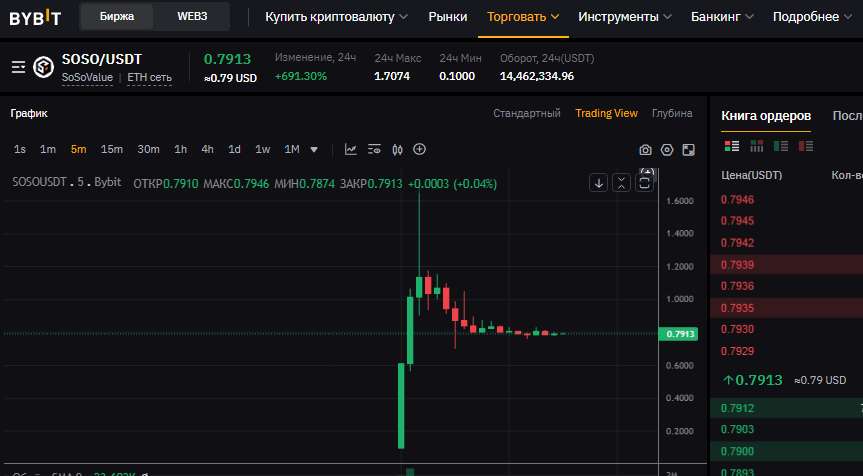Click the График panel title
Viewport: 863px width, 476px height.
tap(29, 113)
